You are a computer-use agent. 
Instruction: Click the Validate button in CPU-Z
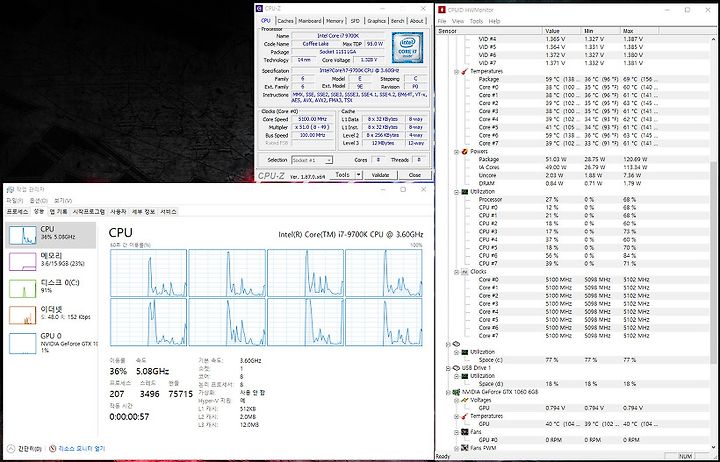tap(380, 175)
